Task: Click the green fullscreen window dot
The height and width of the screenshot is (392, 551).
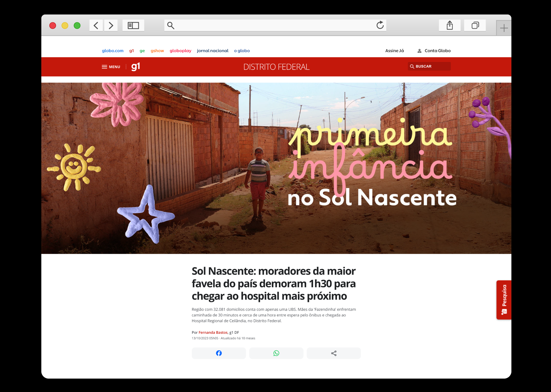Action: [x=77, y=26]
